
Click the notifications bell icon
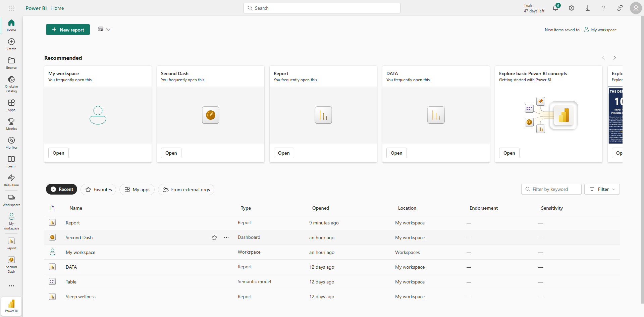point(555,8)
